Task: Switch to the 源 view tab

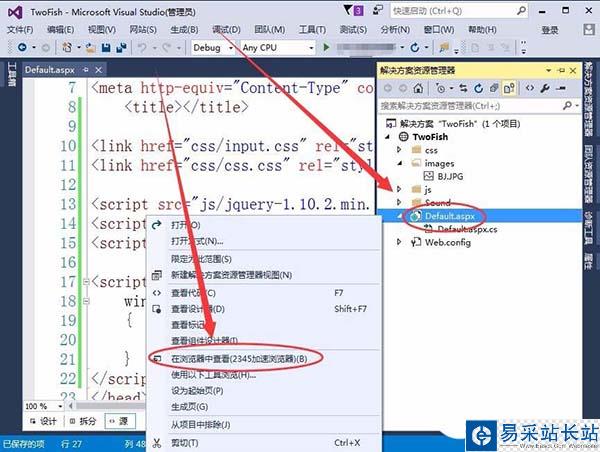Action: pyautogui.click(x=119, y=421)
